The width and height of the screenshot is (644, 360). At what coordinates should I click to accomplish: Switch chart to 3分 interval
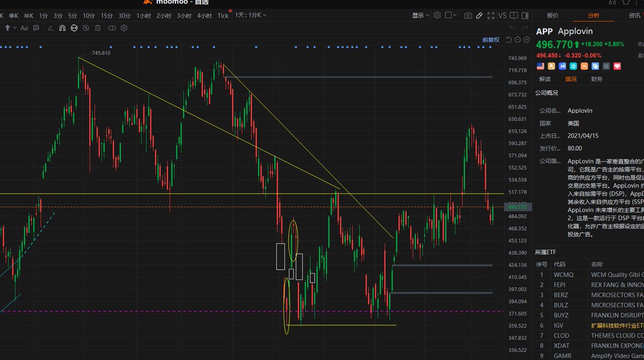(x=58, y=16)
